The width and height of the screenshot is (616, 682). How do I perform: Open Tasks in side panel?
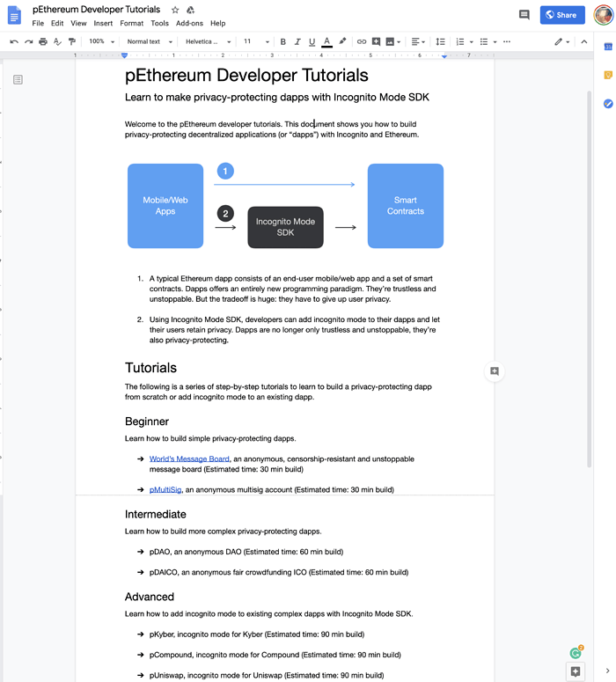(608, 104)
